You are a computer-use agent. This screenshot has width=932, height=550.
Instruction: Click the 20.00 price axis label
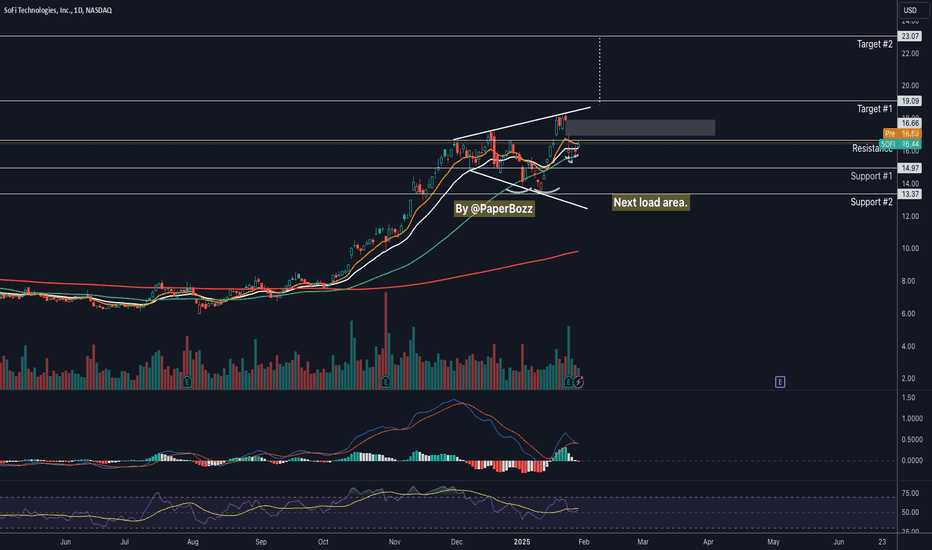click(x=910, y=86)
